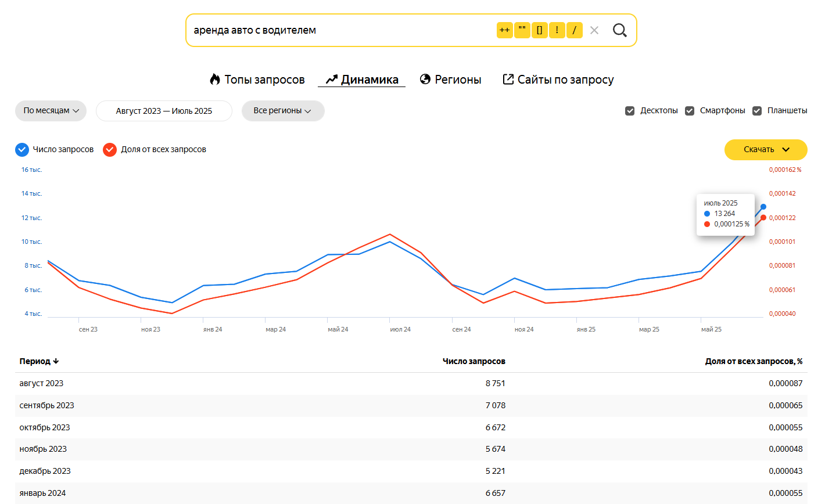Click the value 8 751 in the table
825x504 pixels.
click(496, 383)
